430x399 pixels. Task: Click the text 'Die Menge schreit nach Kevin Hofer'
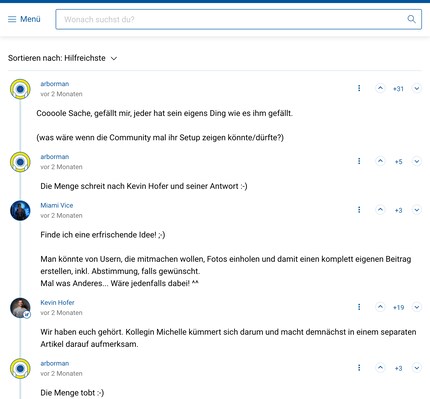[105, 186]
